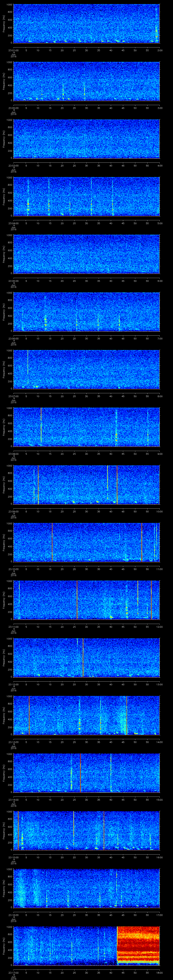Click the '15:00' end time label
Viewport: 173px width, 980px height.
(x=160, y=799)
